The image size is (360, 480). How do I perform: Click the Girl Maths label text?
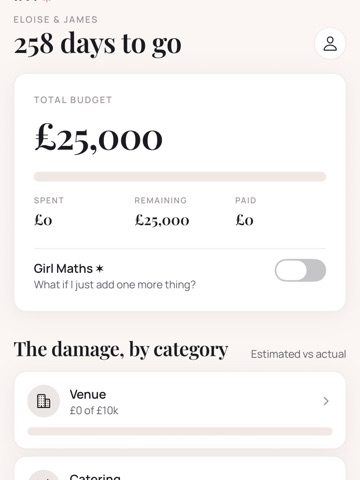[63, 268]
